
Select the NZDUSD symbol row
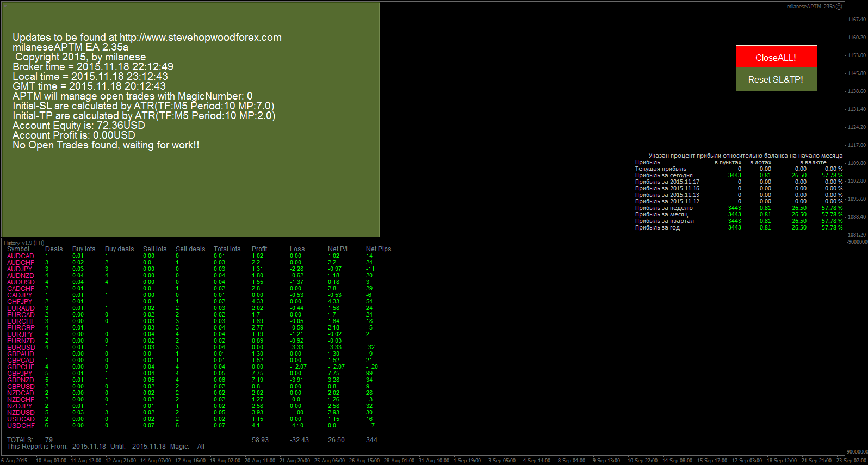(x=190, y=412)
